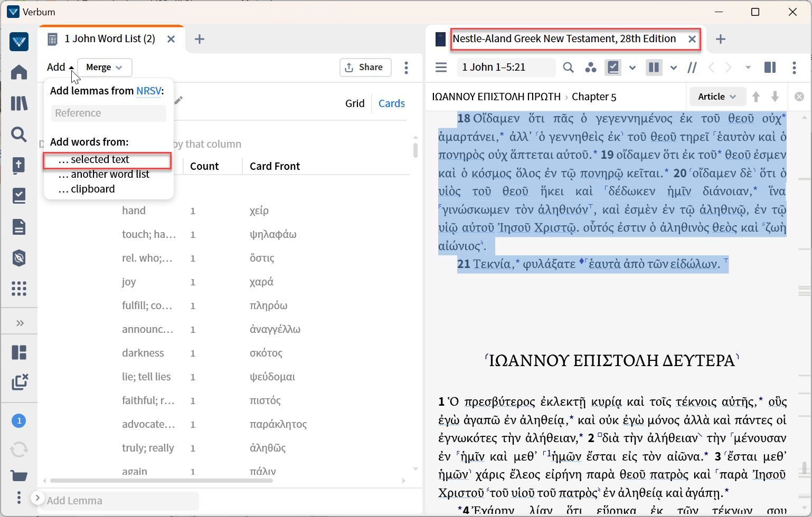Open the resource contents hamburger menu
812x517 pixels.
(441, 67)
